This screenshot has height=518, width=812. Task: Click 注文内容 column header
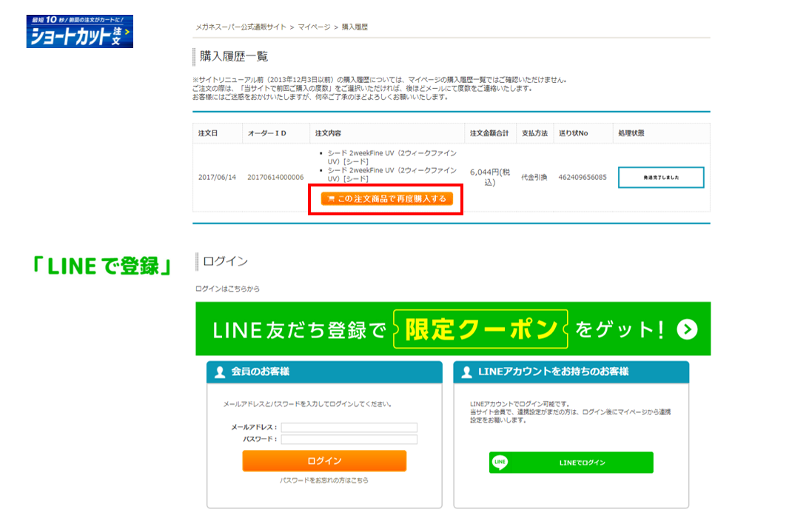329,133
